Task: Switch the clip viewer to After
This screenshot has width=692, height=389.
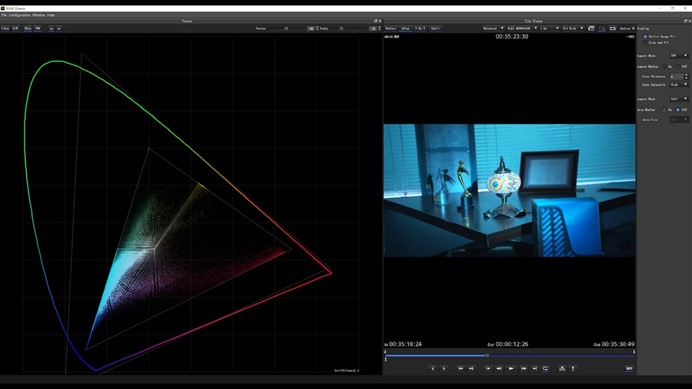Action: click(x=406, y=28)
